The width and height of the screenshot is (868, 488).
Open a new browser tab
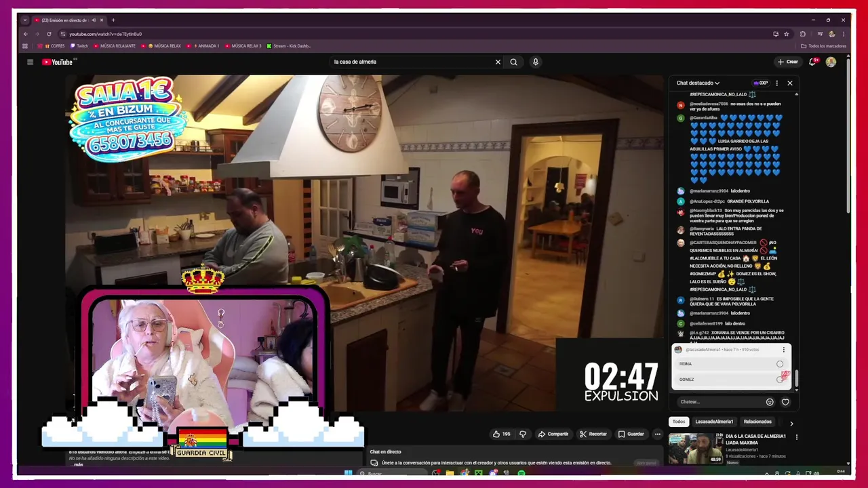[113, 20]
